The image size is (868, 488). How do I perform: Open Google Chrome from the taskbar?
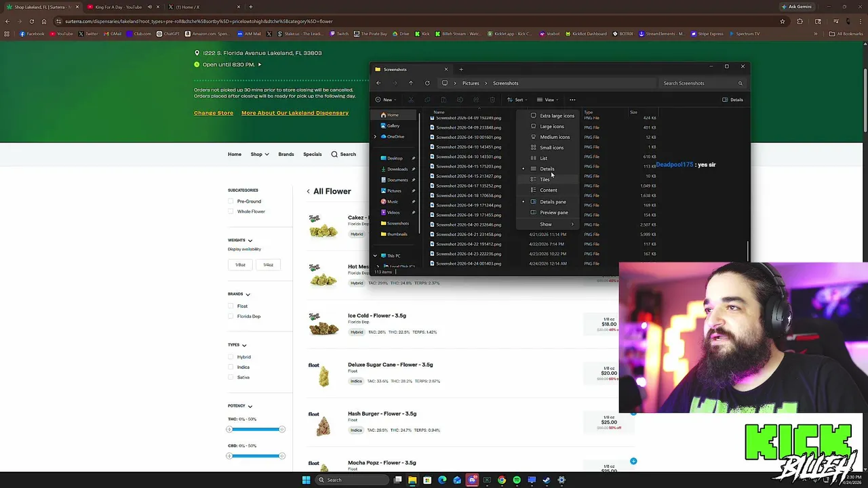click(502, 480)
